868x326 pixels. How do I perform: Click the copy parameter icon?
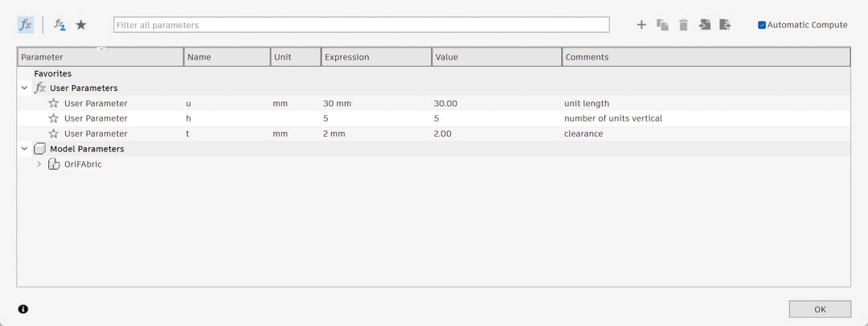(x=662, y=25)
